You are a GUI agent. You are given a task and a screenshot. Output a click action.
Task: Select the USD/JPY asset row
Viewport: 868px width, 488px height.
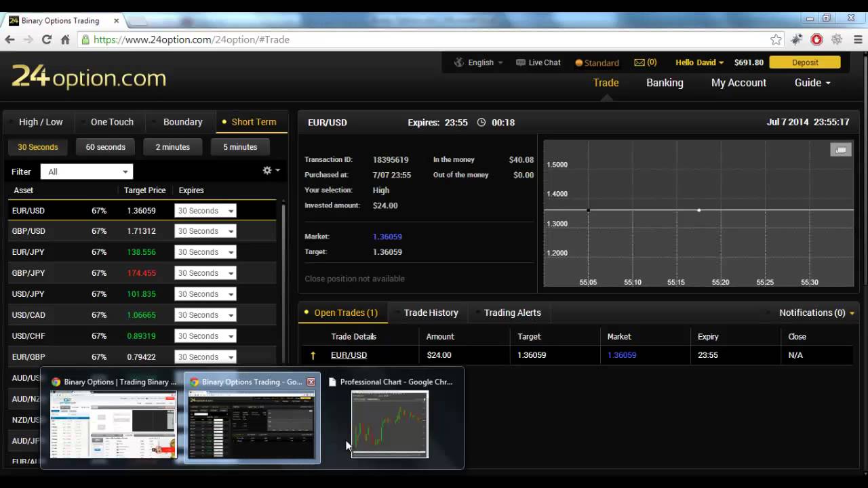[x=142, y=294]
